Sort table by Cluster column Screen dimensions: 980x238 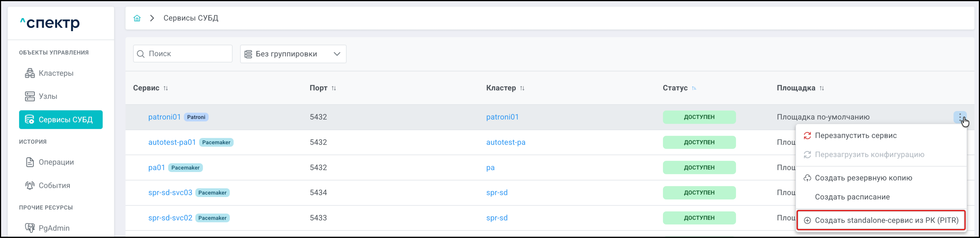point(522,88)
